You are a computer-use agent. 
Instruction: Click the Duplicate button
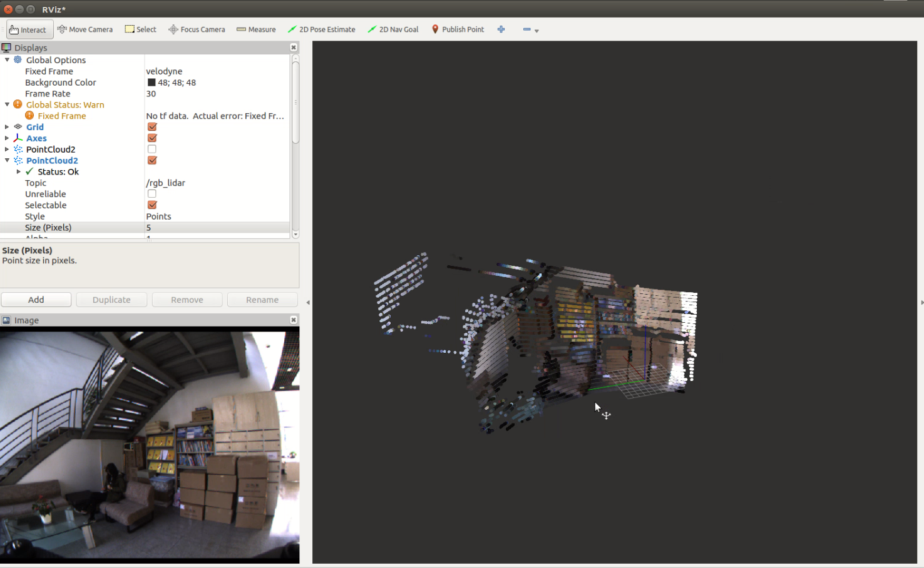[111, 300]
